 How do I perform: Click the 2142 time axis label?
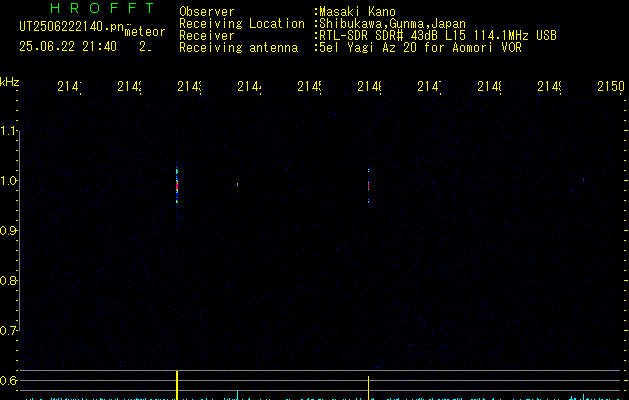pos(129,86)
